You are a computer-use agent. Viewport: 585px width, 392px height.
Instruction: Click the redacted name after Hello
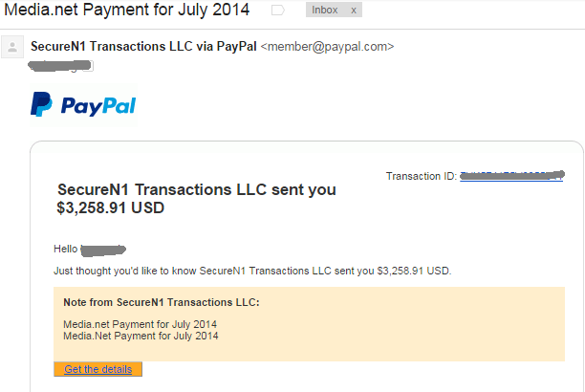click(103, 250)
